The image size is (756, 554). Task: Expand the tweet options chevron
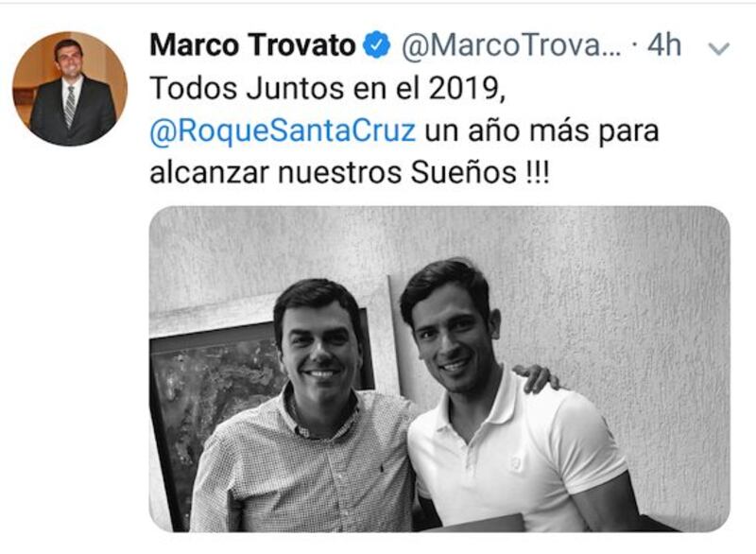point(719,49)
